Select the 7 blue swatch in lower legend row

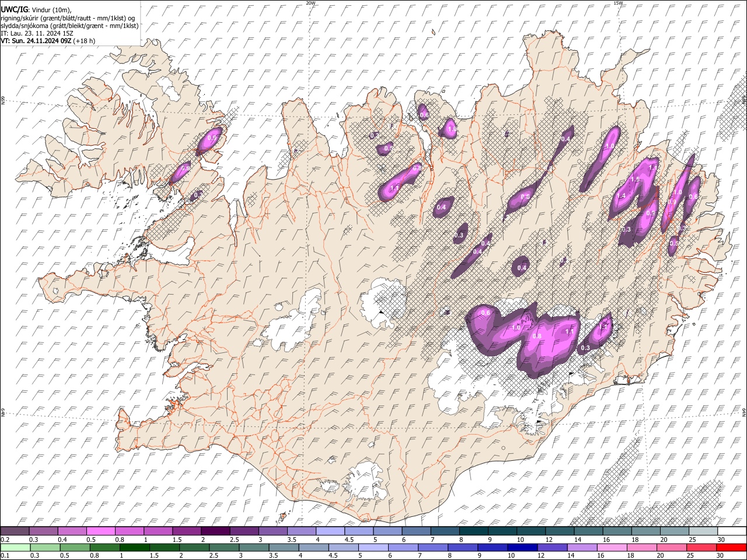coord(433,547)
